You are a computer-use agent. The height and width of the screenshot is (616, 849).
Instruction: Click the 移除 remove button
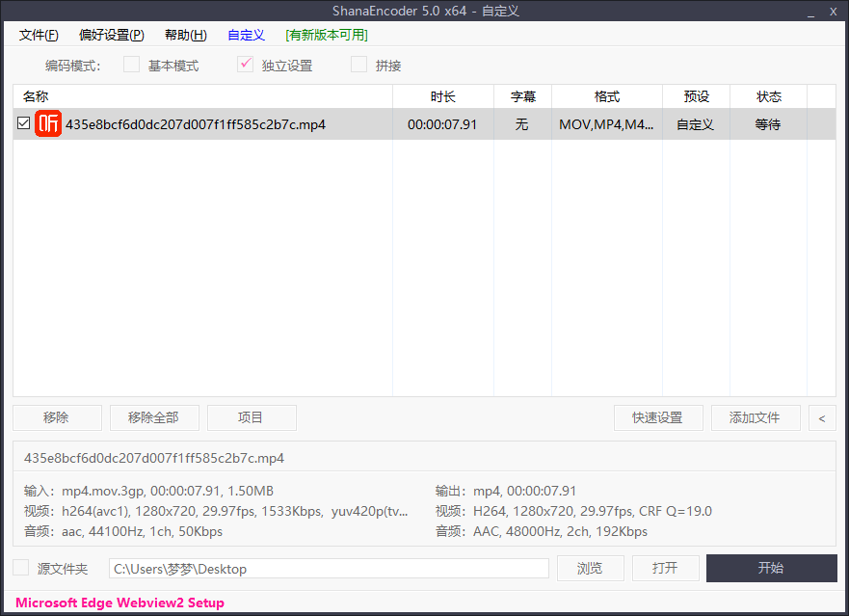click(x=57, y=417)
